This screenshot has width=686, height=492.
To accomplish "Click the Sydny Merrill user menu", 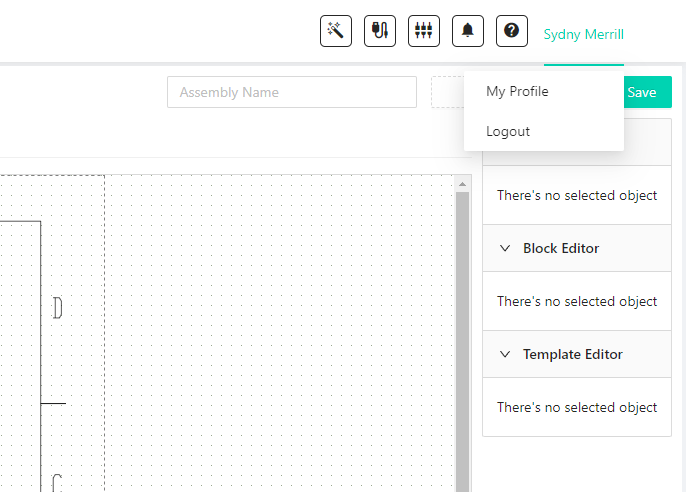I will [x=584, y=34].
